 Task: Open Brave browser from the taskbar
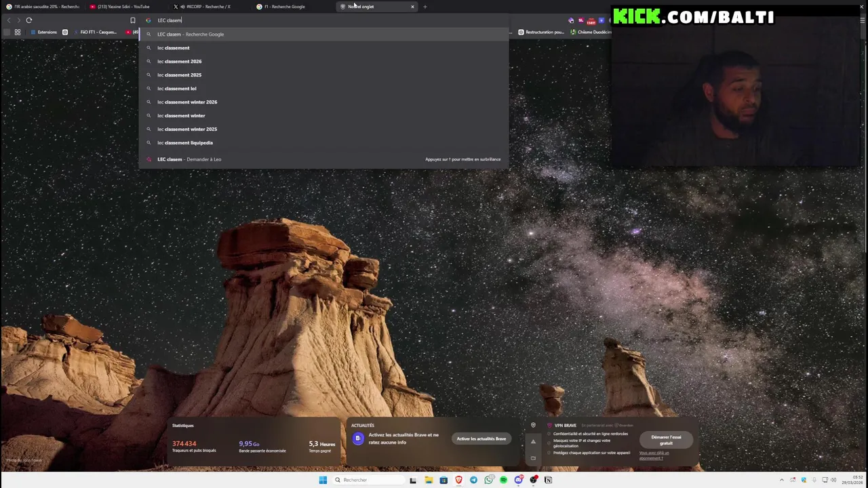click(458, 480)
